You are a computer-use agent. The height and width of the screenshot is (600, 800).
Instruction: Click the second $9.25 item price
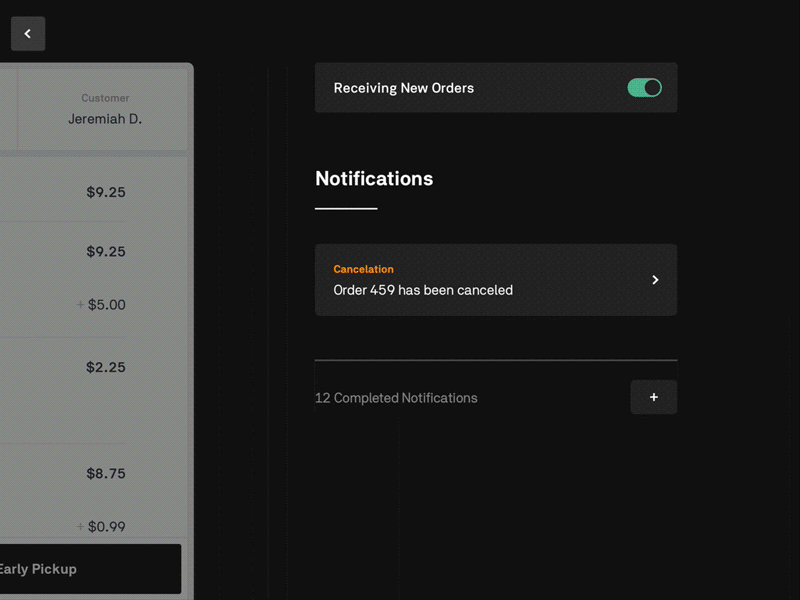[106, 251]
